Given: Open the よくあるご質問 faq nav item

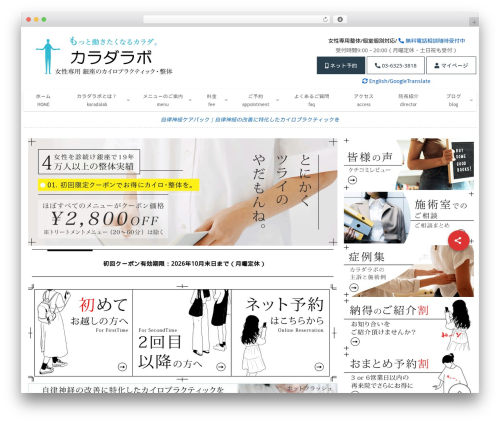Looking at the screenshot, I should 311,100.
